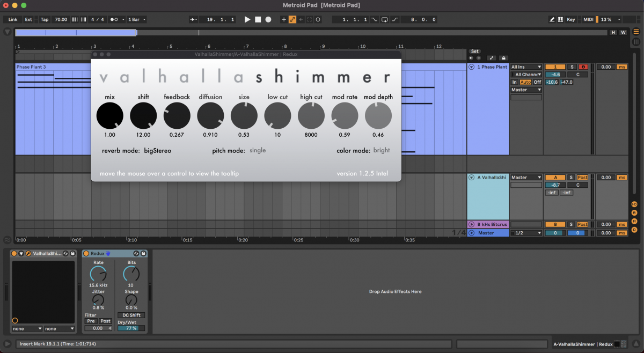Open the Master 1/2 output dropdown
The height and width of the screenshot is (353, 644).
pos(526,233)
